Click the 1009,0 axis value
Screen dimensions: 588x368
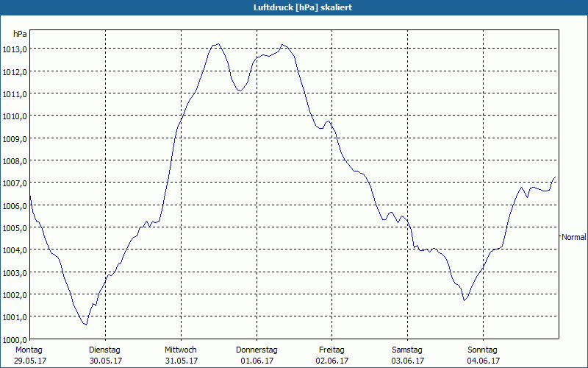pyautogui.click(x=14, y=138)
